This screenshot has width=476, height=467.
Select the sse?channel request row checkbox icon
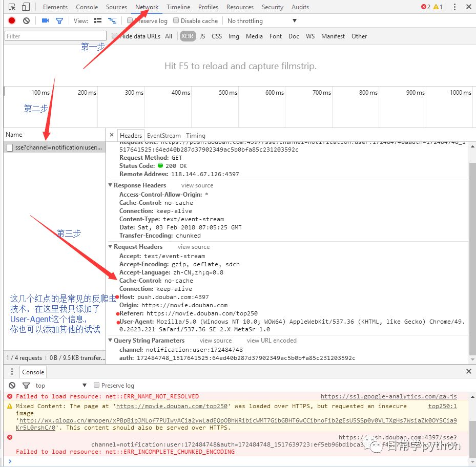pos(10,147)
